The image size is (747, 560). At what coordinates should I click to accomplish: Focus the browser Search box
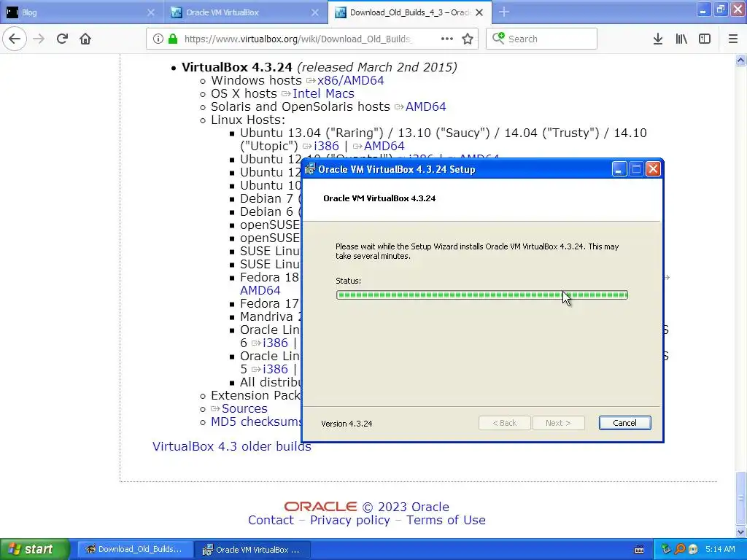[x=541, y=39]
